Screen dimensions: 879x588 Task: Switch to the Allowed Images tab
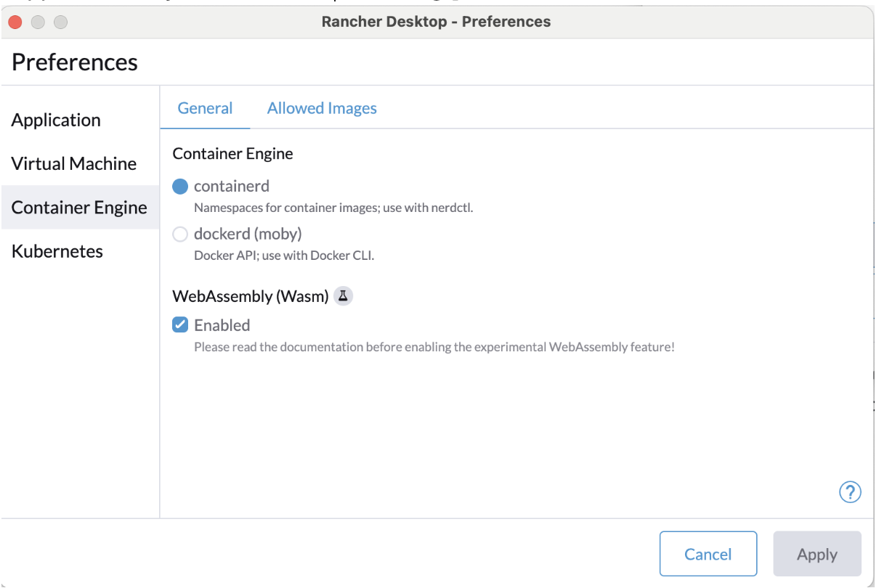(322, 107)
